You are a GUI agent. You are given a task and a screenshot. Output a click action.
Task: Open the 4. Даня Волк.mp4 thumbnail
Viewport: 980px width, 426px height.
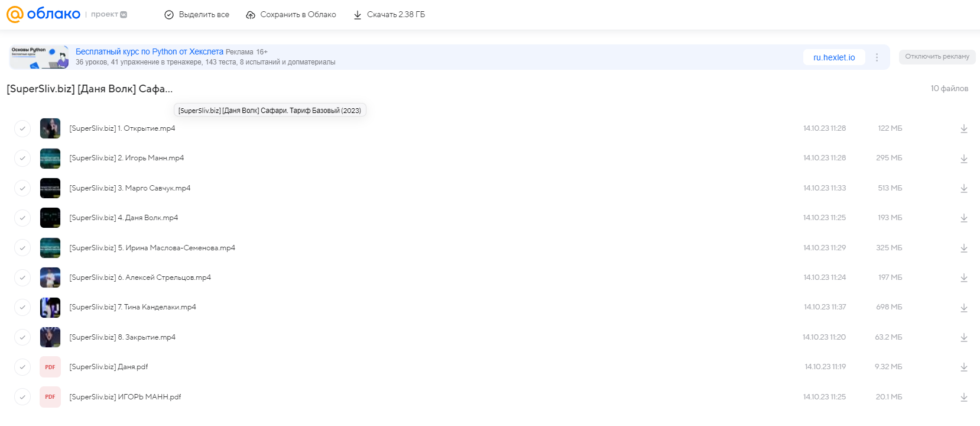[50, 218]
